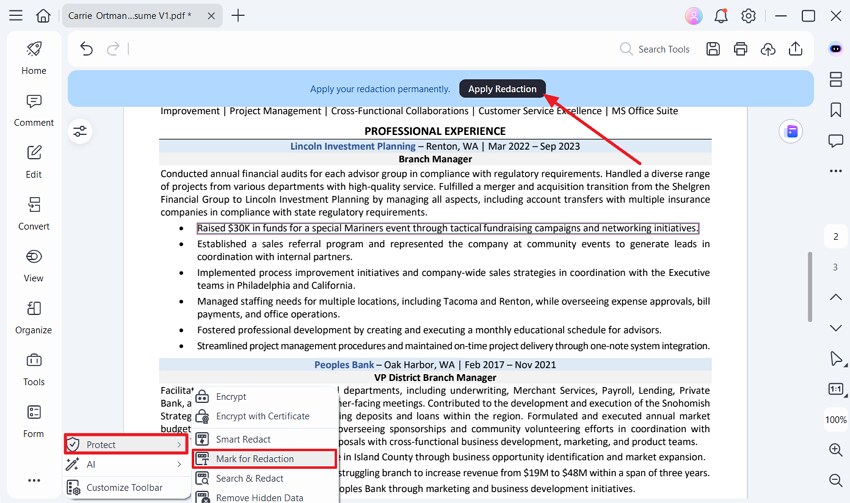The image size is (850, 503).
Task: Upload document to cloud
Action: pyautogui.click(x=768, y=49)
